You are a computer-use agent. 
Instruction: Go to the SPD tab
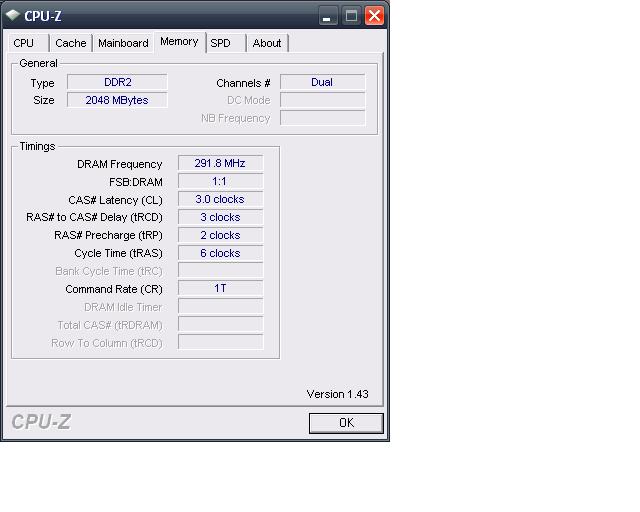pos(226,43)
